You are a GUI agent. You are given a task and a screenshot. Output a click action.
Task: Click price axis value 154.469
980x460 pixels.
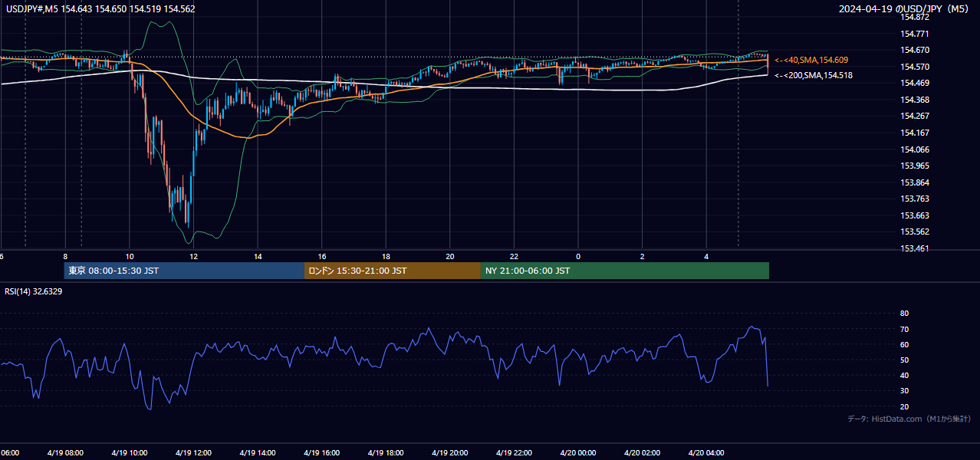click(916, 83)
